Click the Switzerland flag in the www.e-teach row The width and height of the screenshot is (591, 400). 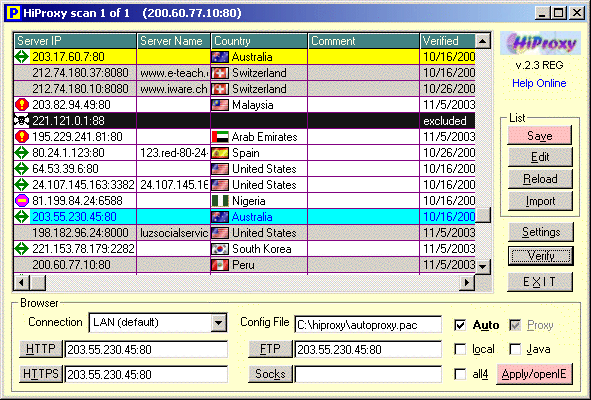[220, 73]
